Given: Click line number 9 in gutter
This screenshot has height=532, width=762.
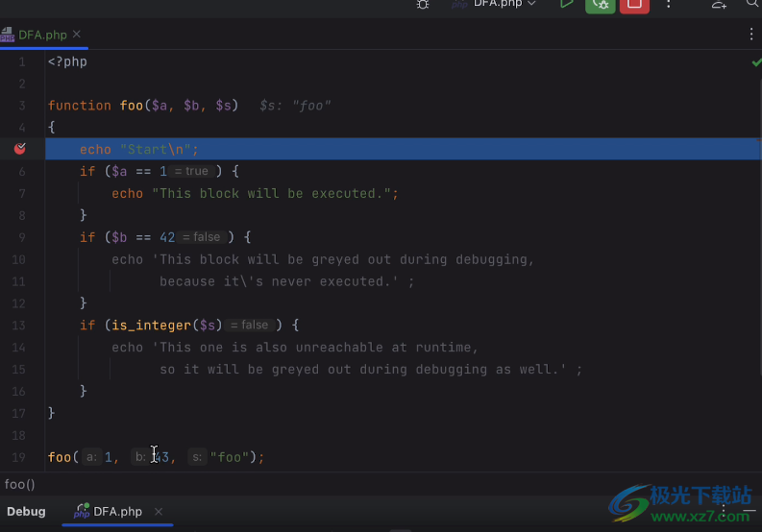Looking at the screenshot, I should point(22,237).
